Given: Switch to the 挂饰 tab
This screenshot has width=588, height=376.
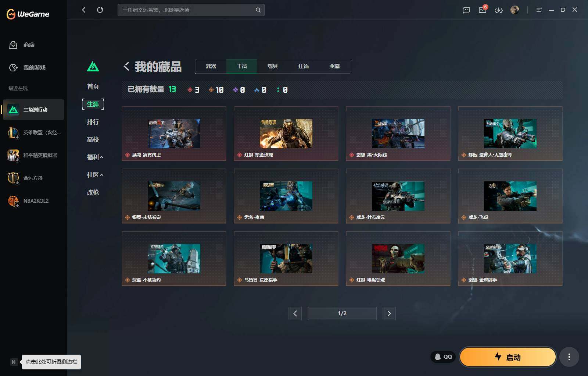Looking at the screenshot, I should click(304, 66).
